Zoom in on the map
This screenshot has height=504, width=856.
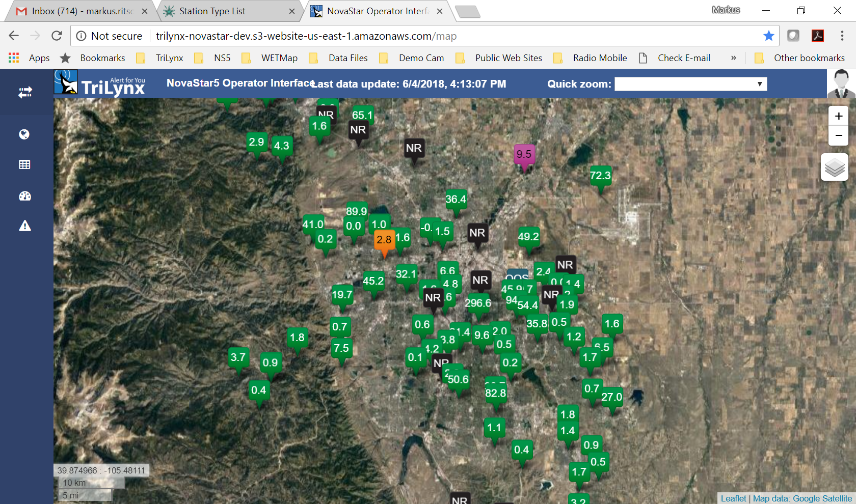[838, 116]
